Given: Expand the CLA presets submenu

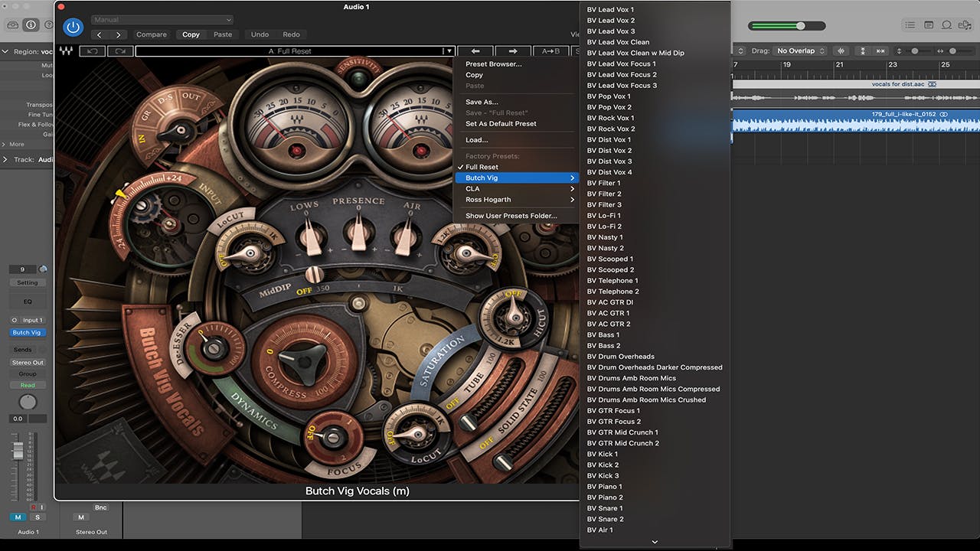Looking at the screenshot, I should pos(516,189).
